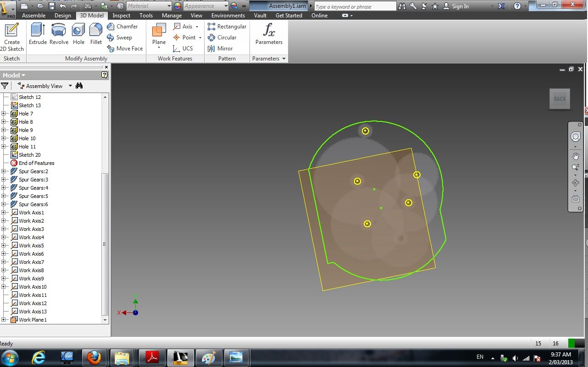Click the Mirror pattern tool
This screenshot has width=588, height=367.
(x=220, y=49)
